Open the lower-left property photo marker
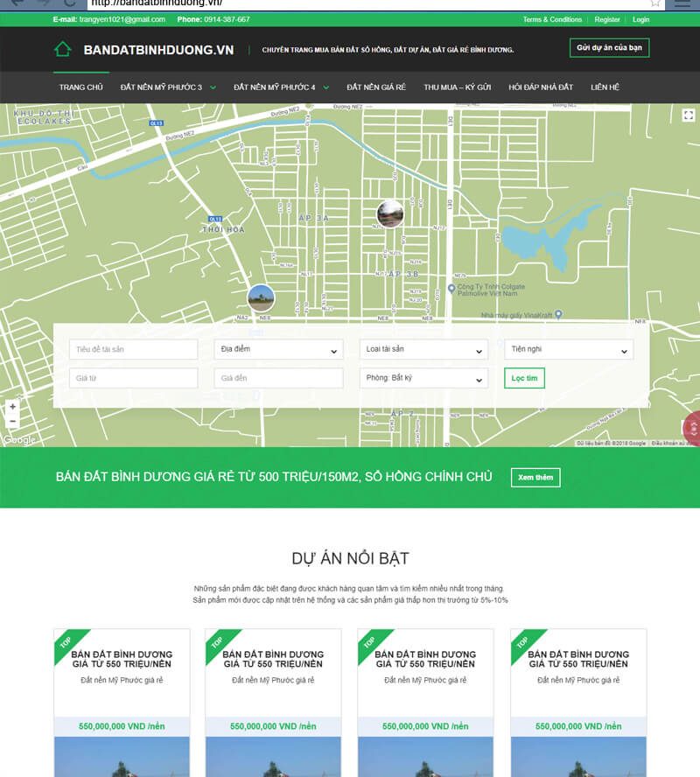Image resolution: width=700 pixels, height=777 pixels. [x=260, y=298]
